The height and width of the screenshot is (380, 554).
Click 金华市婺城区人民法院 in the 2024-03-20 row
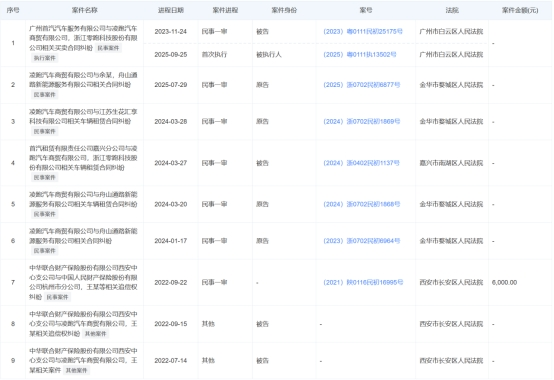pyautogui.click(x=451, y=204)
